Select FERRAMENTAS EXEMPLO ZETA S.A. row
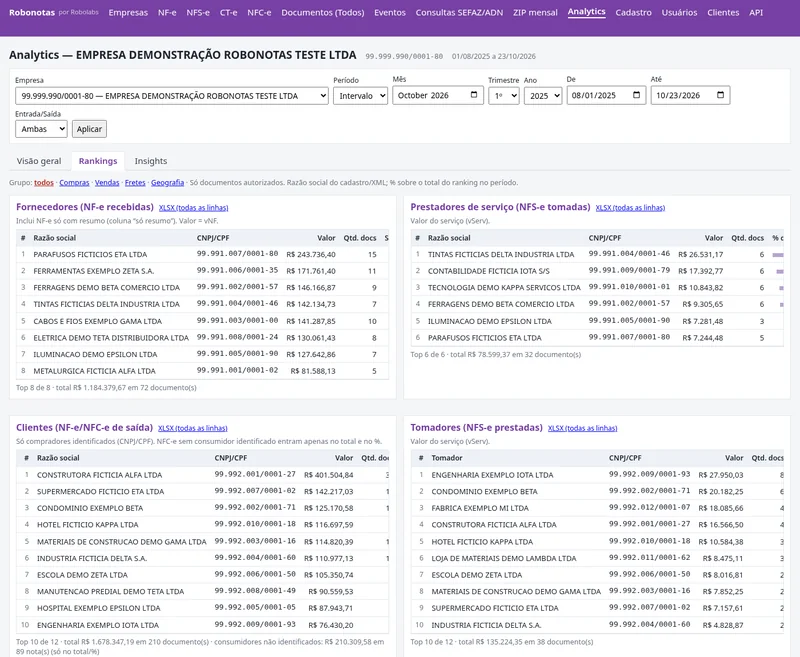800x657 pixels. tap(203, 271)
